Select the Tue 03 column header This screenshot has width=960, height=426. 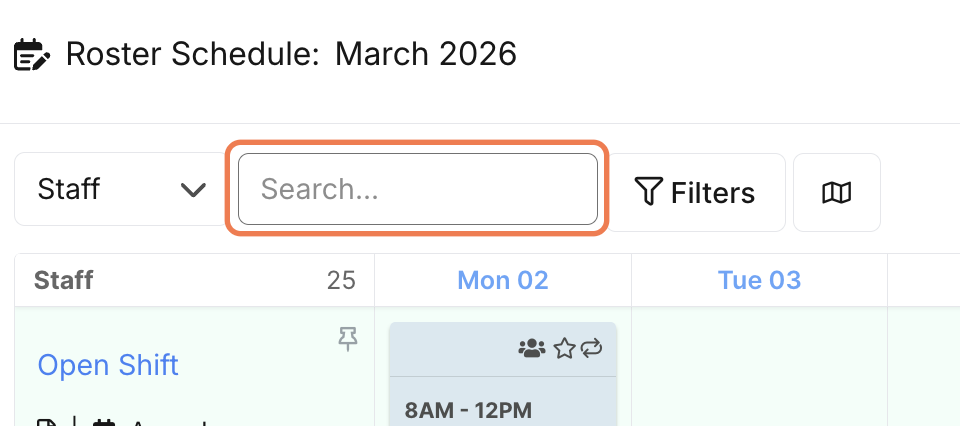coord(759,280)
